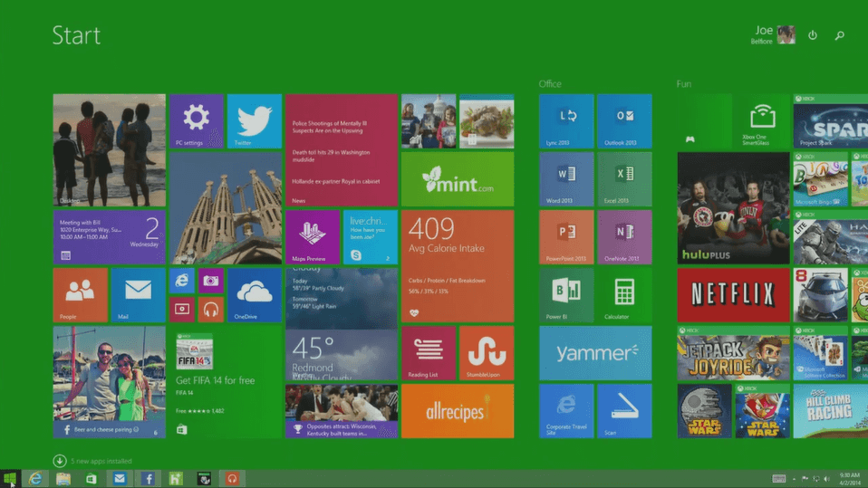This screenshot has width=868, height=488.
Task: Open the Project Spark game tile
Action: click(x=830, y=121)
